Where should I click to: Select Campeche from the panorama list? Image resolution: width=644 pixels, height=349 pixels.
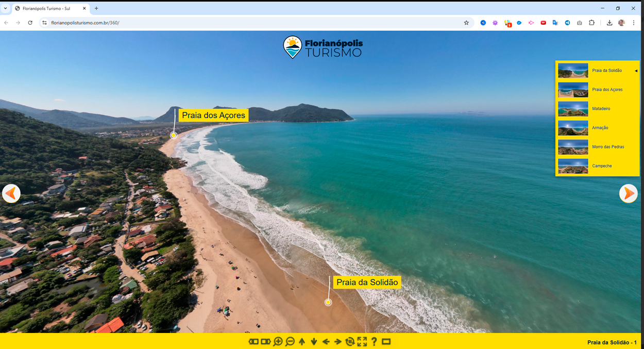pyautogui.click(x=602, y=166)
